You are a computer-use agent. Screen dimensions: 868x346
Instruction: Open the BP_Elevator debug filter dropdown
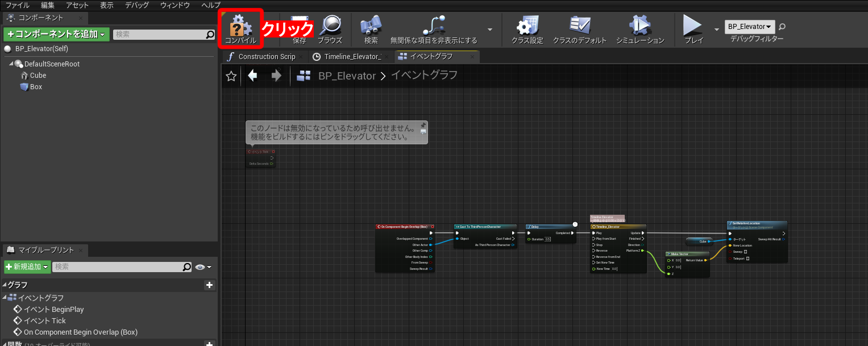coord(750,27)
